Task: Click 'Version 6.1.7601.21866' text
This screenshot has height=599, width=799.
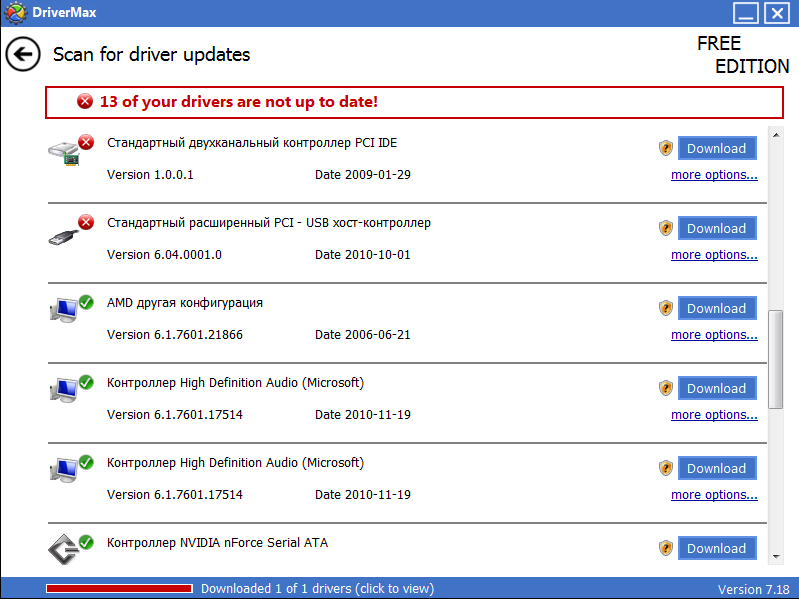Action: (x=175, y=335)
